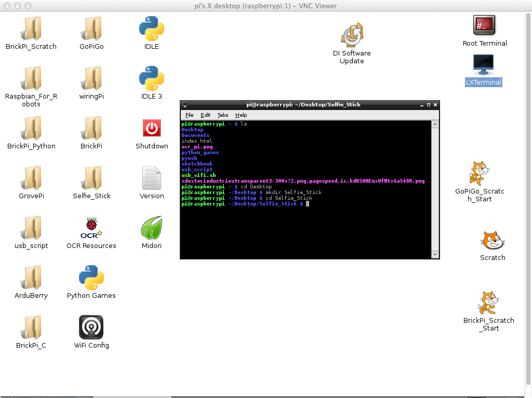532x398 pixels.
Task: Maximize the LXTerminal window
Action: (429, 105)
